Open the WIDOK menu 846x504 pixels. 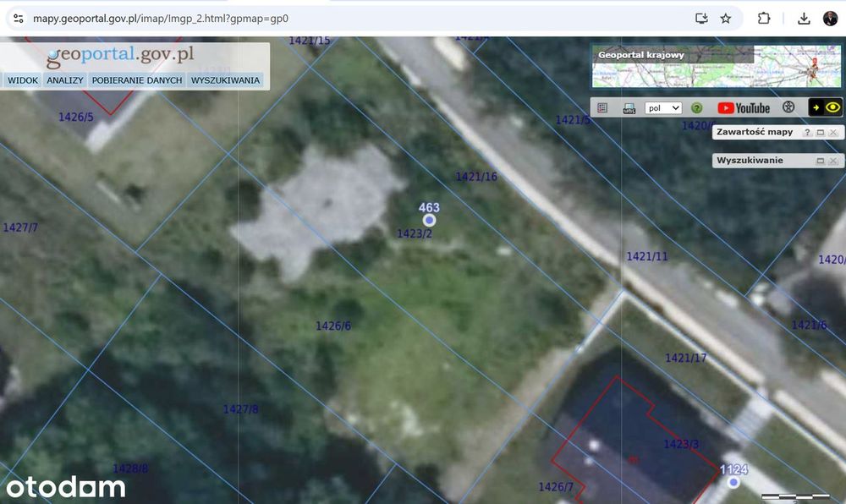tap(23, 80)
